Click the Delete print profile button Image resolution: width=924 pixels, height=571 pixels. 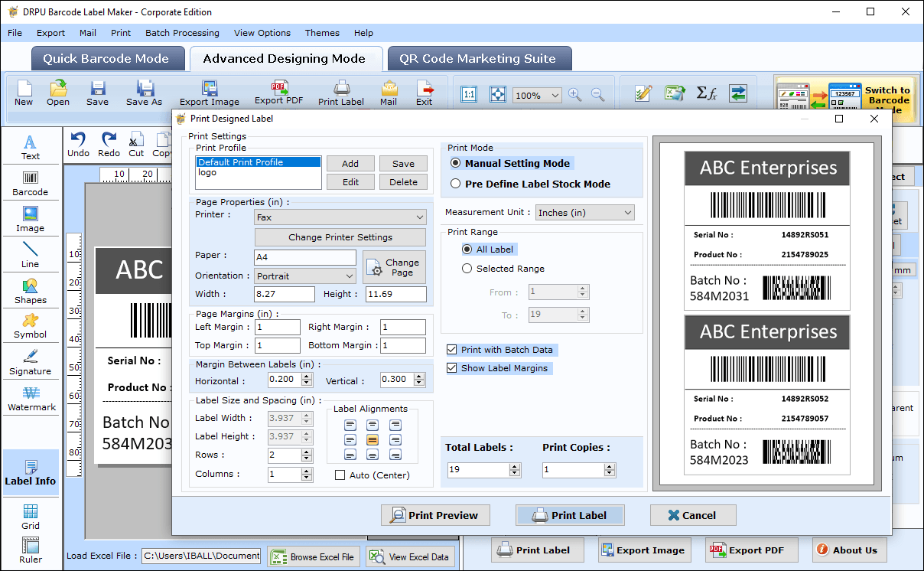point(403,182)
